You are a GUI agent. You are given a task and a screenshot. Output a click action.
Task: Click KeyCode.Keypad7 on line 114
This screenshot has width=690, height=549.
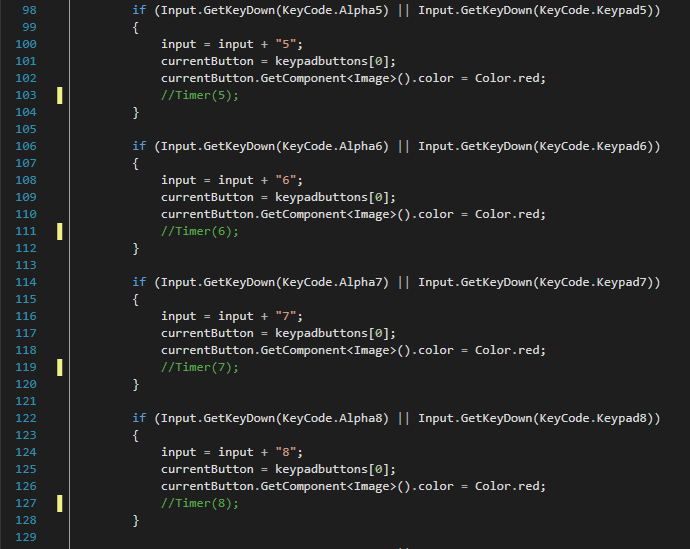(x=593, y=282)
